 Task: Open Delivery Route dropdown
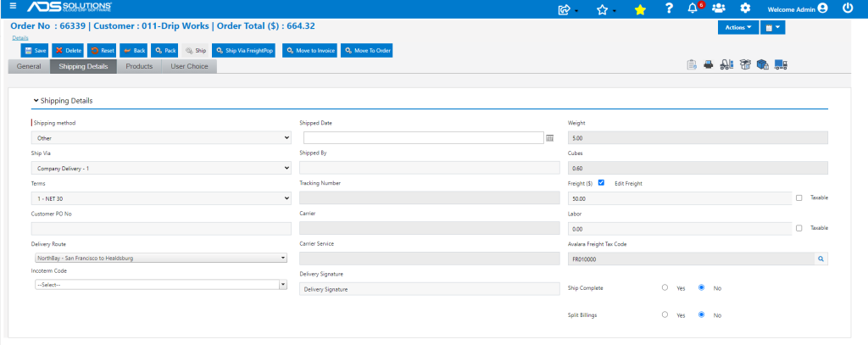click(x=159, y=258)
